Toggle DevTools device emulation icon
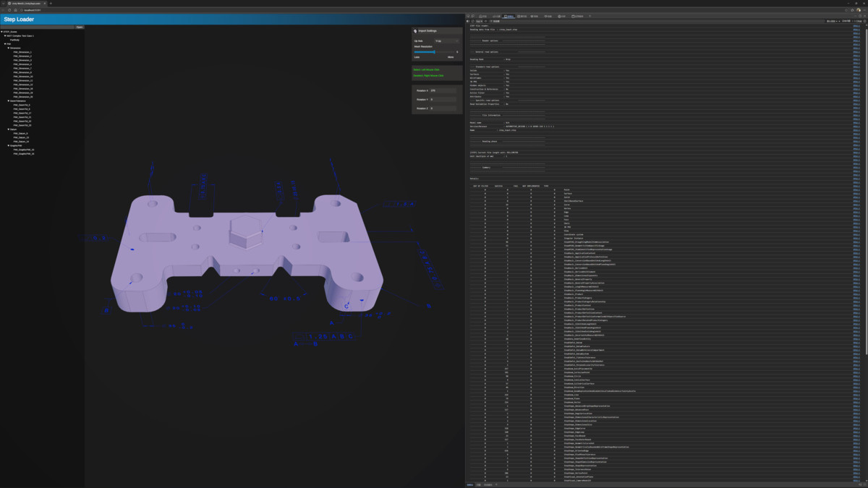The width and height of the screenshot is (868, 488). (474, 16)
